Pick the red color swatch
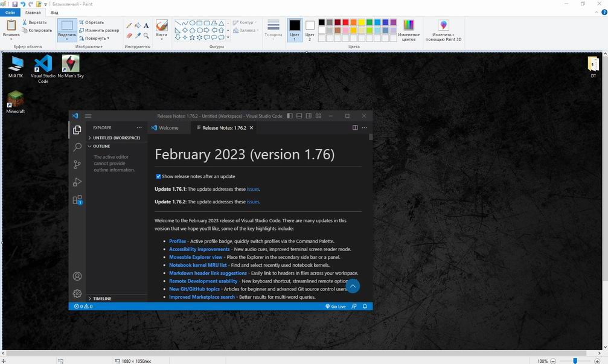The image size is (608, 364). [345, 22]
